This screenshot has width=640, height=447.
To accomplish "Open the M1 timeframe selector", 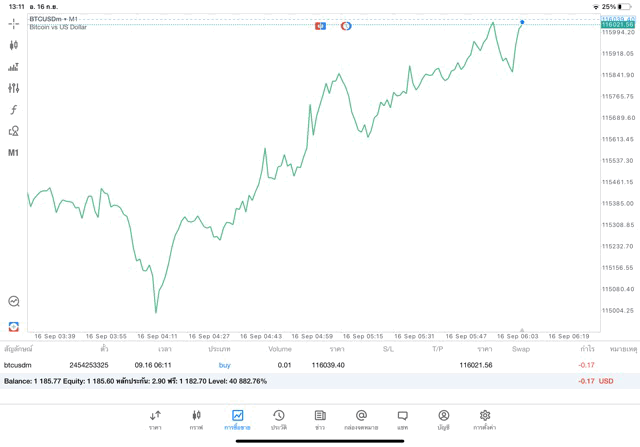I will [14, 153].
